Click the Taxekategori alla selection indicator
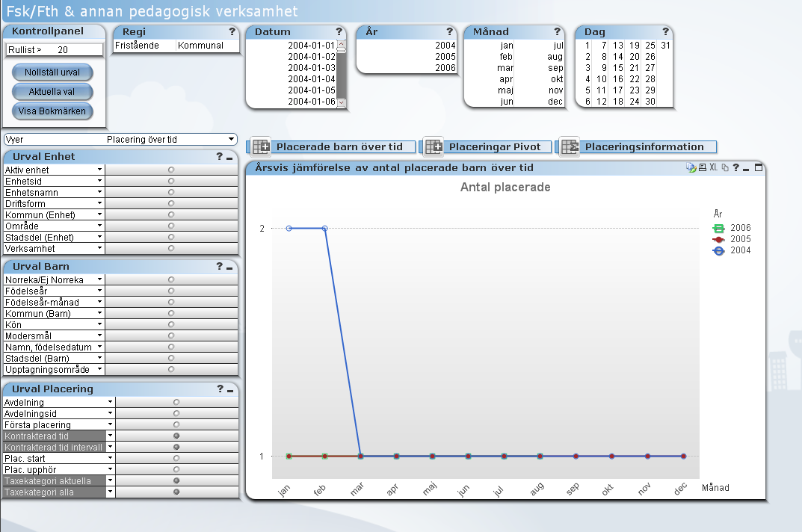The image size is (802, 532). point(176,492)
